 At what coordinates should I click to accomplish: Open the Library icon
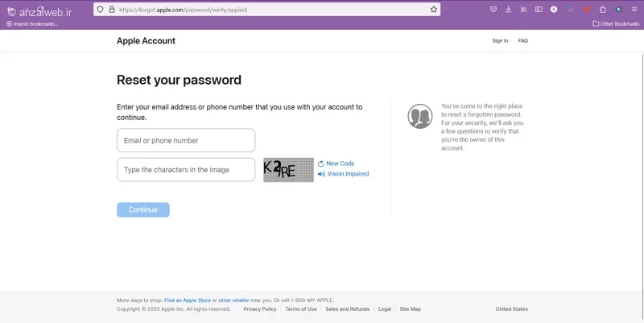point(524,10)
